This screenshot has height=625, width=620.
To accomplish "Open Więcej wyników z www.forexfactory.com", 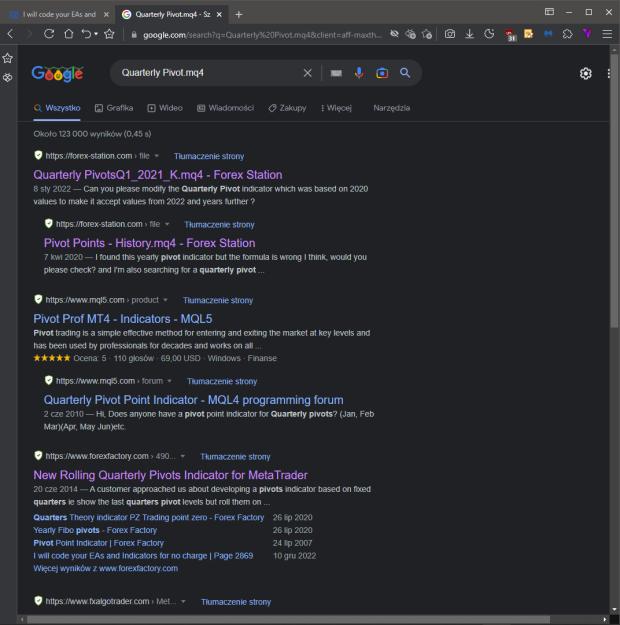I will coord(106,568).
